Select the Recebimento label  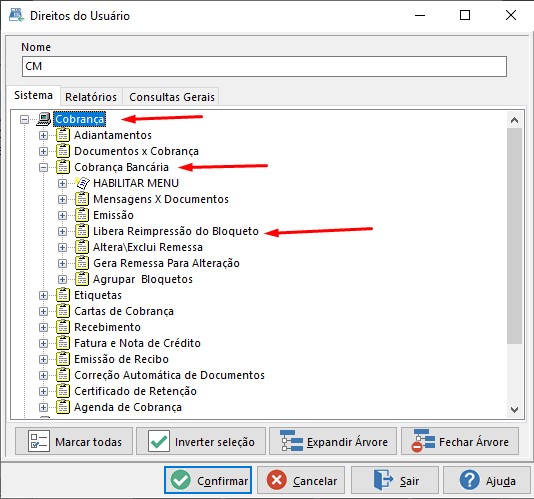pos(107,327)
